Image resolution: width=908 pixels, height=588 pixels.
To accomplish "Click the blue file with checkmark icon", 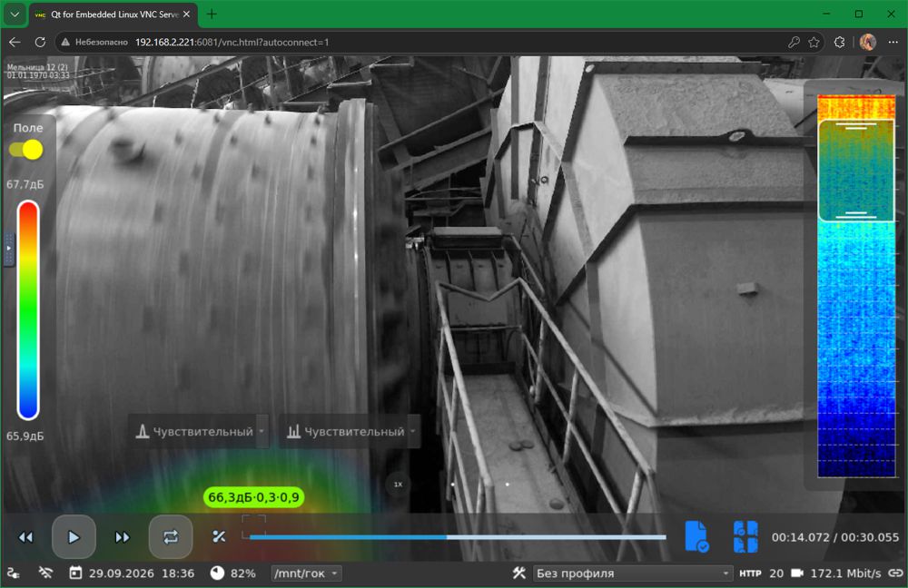I will pyautogui.click(x=696, y=536).
